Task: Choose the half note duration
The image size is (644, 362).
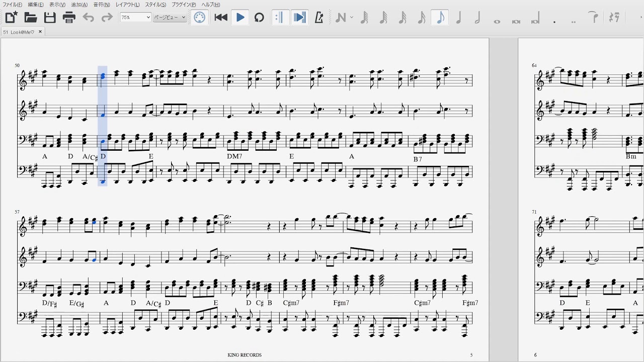Action: pyautogui.click(x=477, y=18)
